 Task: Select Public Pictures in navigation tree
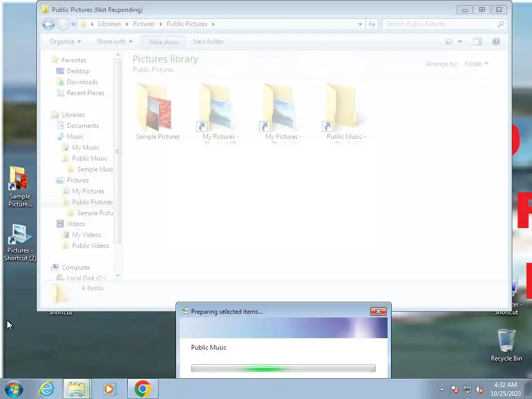(x=92, y=202)
